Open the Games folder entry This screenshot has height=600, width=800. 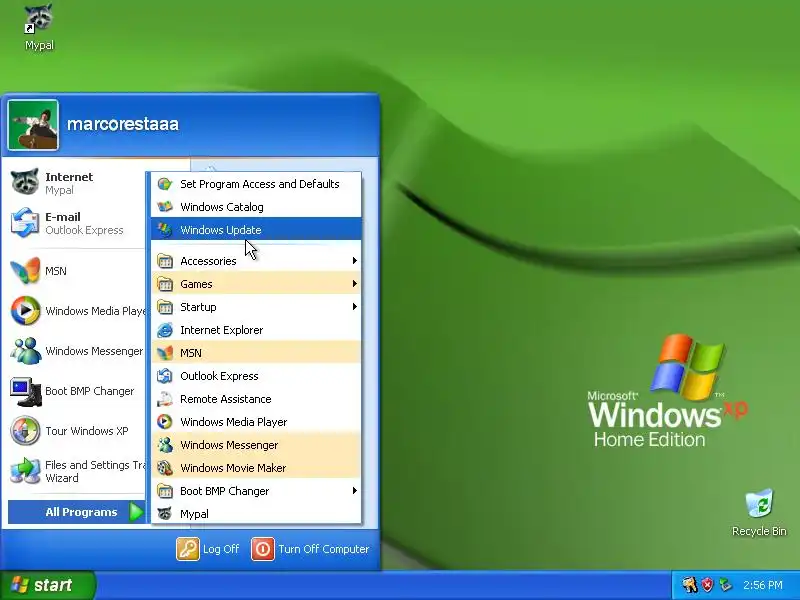coord(256,284)
